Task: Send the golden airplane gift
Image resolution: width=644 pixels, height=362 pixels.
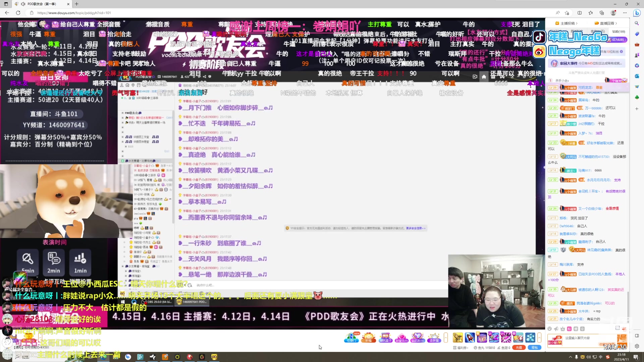Action: tap(458, 338)
